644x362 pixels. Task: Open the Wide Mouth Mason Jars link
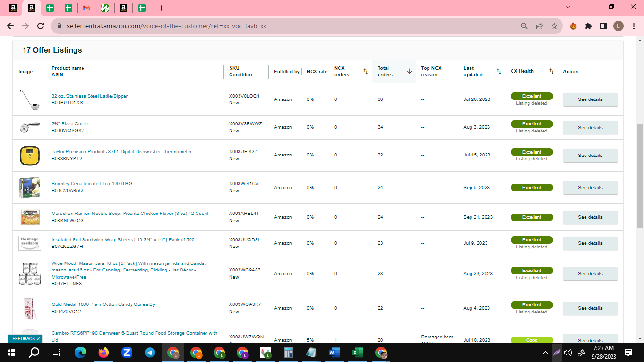pos(129,270)
